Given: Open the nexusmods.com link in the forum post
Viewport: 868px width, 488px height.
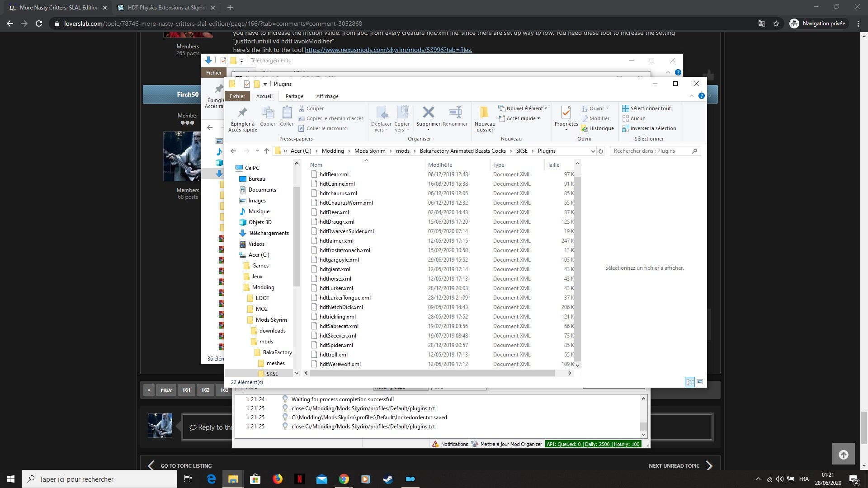Looking at the screenshot, I should click(x=388, y=50).
